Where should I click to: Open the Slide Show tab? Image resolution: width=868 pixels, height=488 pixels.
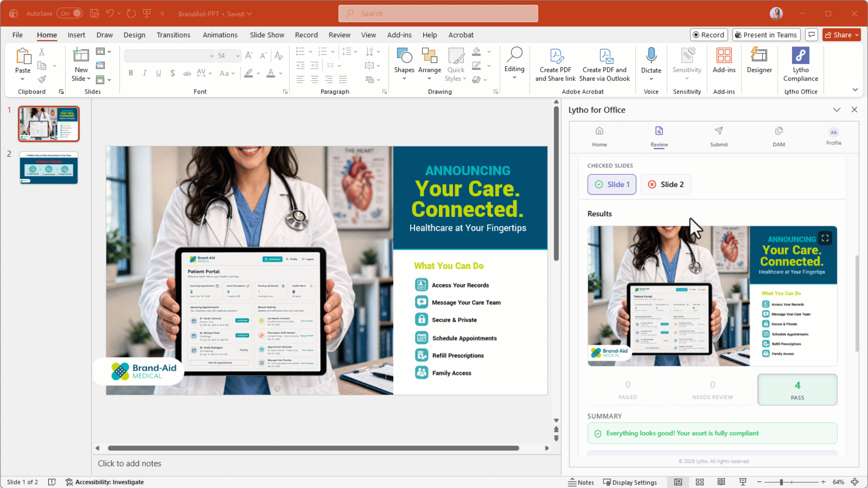pos(267,35)
